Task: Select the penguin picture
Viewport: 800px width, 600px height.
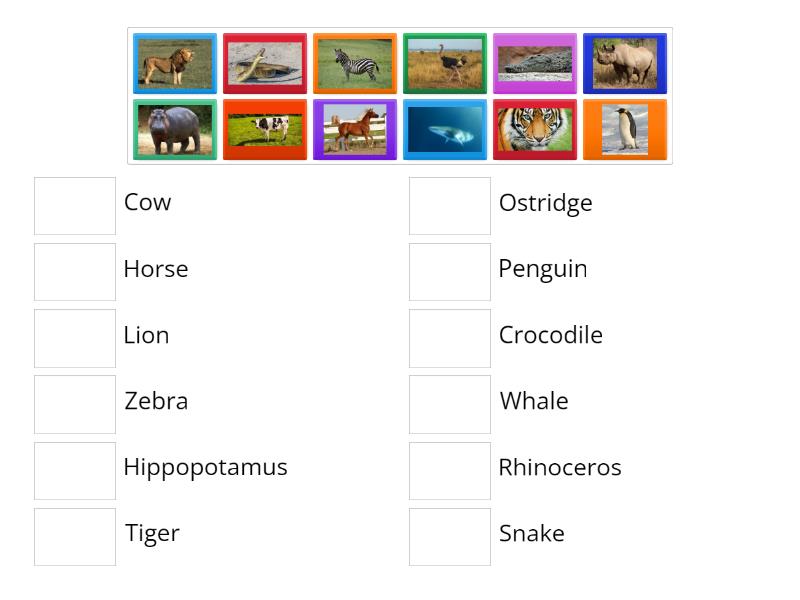Action: click(624, 129)
